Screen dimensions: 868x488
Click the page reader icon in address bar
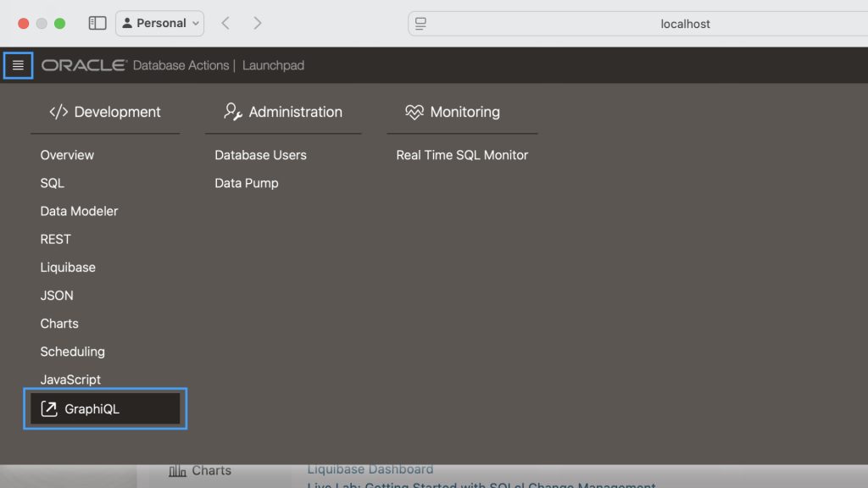point(420,24)
